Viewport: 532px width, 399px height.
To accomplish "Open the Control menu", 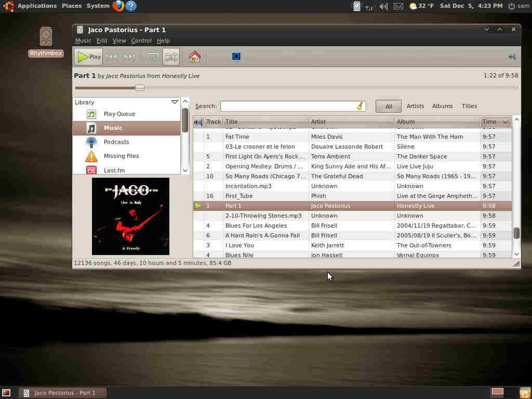I will [141, 40].
